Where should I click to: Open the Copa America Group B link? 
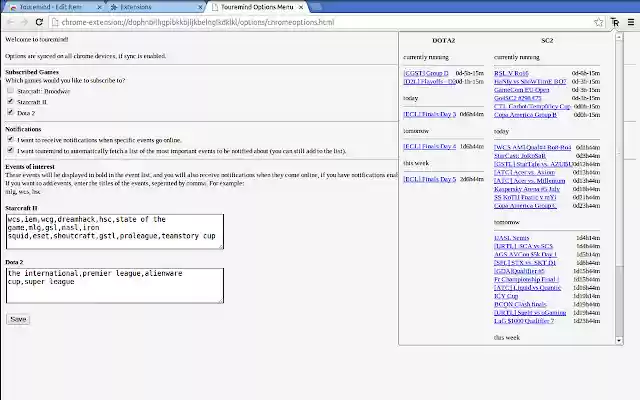tap(525, 115)
